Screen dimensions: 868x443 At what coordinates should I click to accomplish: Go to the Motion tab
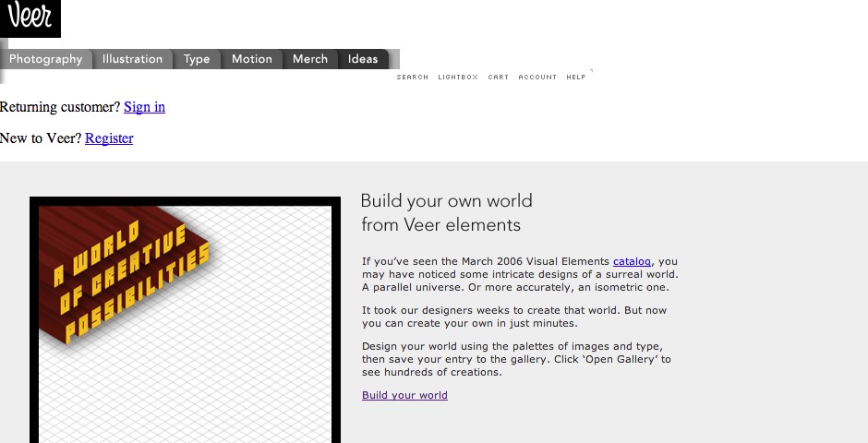(x=252, y=59)
